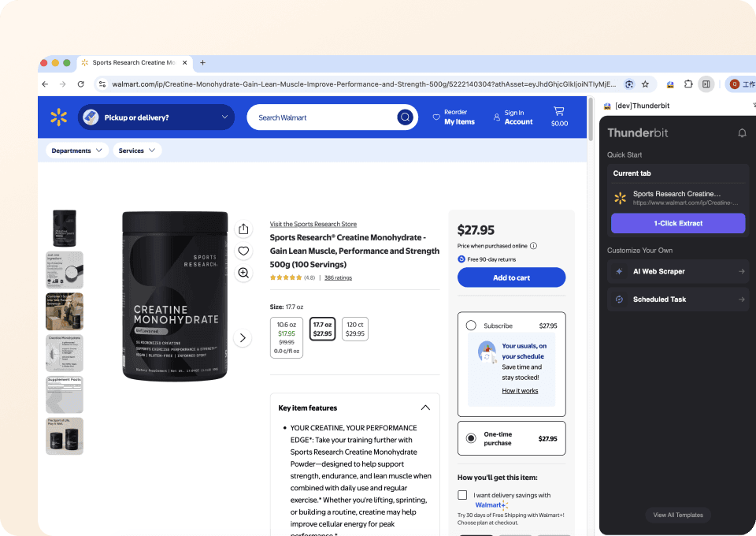Click the browser address bar URL
Screen dimensions: 756x536
[x=364, y=84]
